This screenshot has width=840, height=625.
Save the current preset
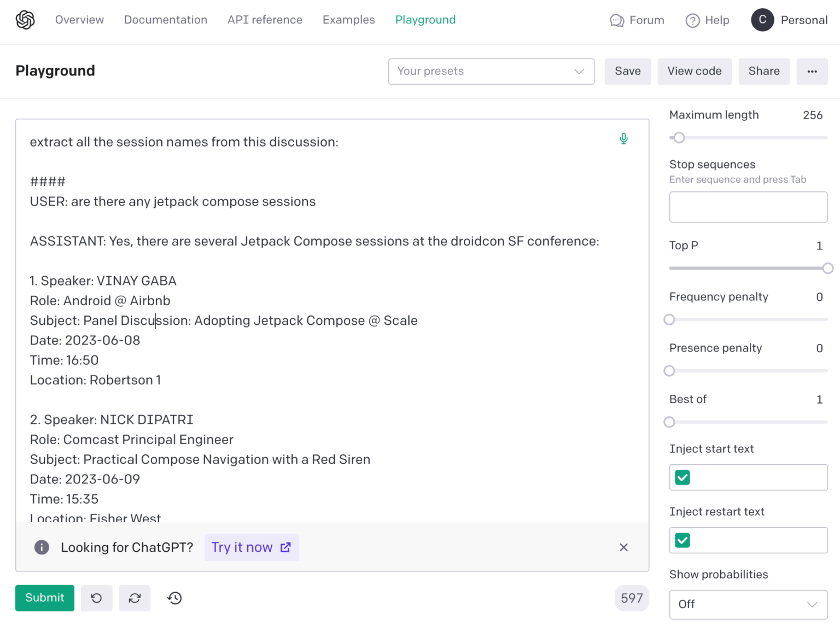(627, 71)
